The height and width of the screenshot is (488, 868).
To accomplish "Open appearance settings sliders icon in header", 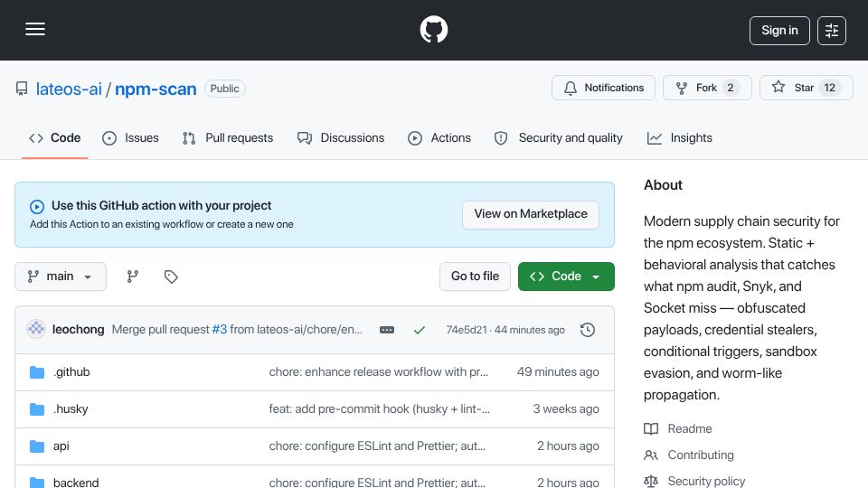I will (832, 31).
